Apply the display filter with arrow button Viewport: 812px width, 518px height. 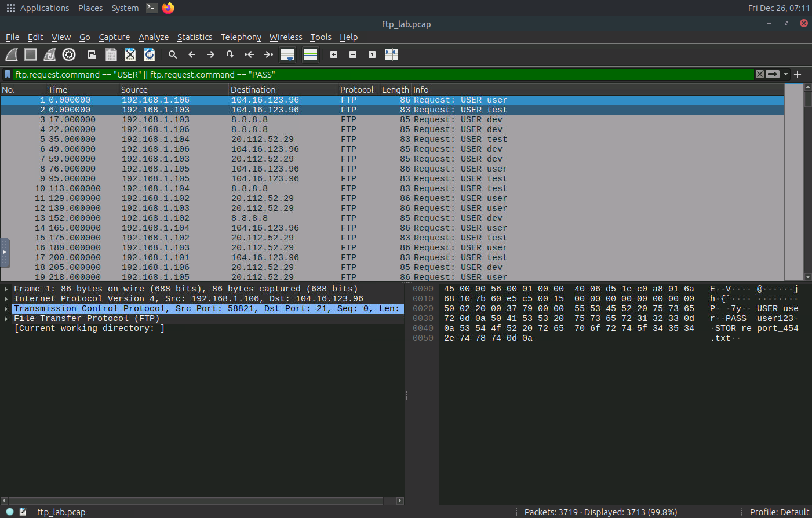[773, 74]
